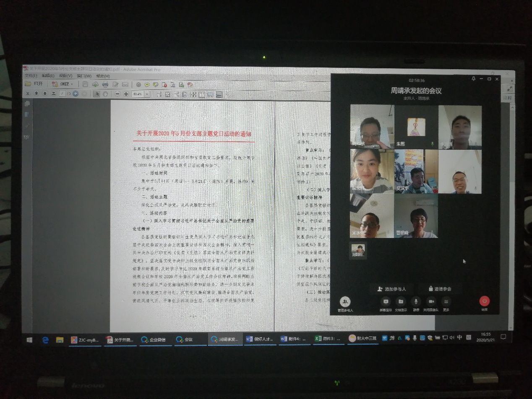Viewport: 532px width, 399px height.
Task: Click the zoom in plus icon
Action: tap(126, 94)
